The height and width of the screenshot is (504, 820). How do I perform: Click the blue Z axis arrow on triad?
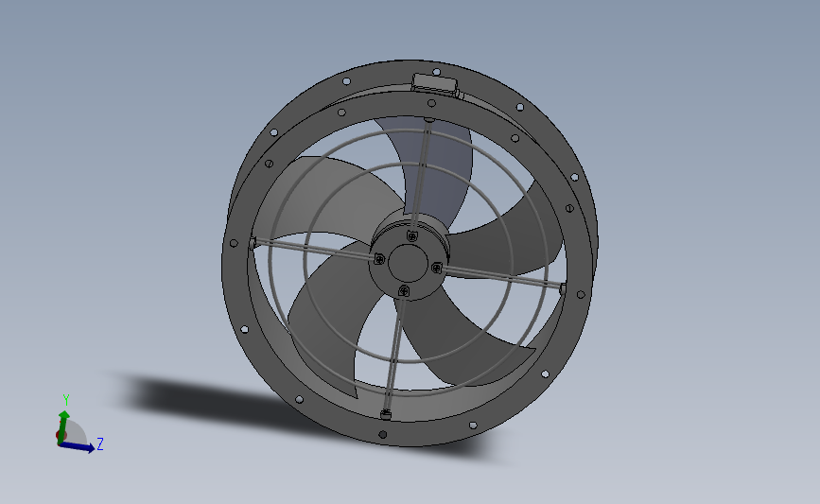78,446
